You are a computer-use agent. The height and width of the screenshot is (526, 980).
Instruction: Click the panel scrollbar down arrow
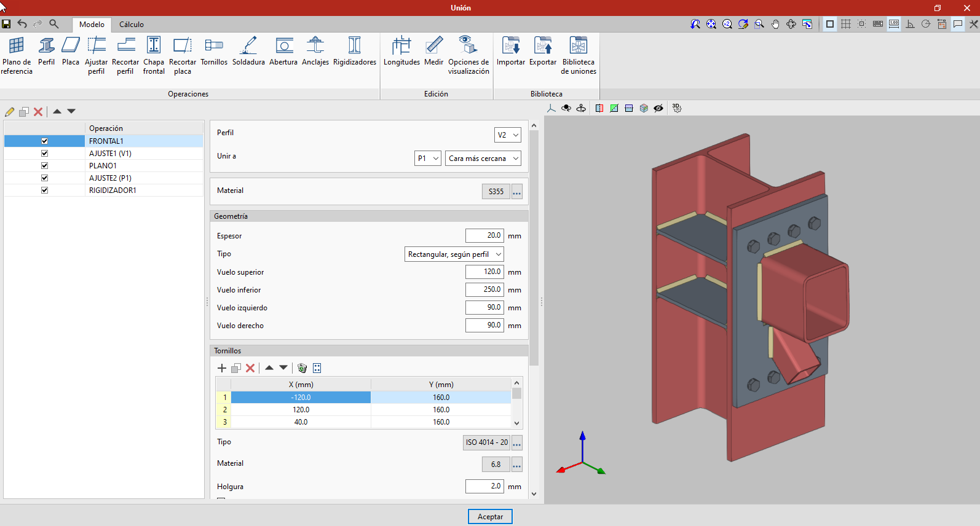[534, 494]
